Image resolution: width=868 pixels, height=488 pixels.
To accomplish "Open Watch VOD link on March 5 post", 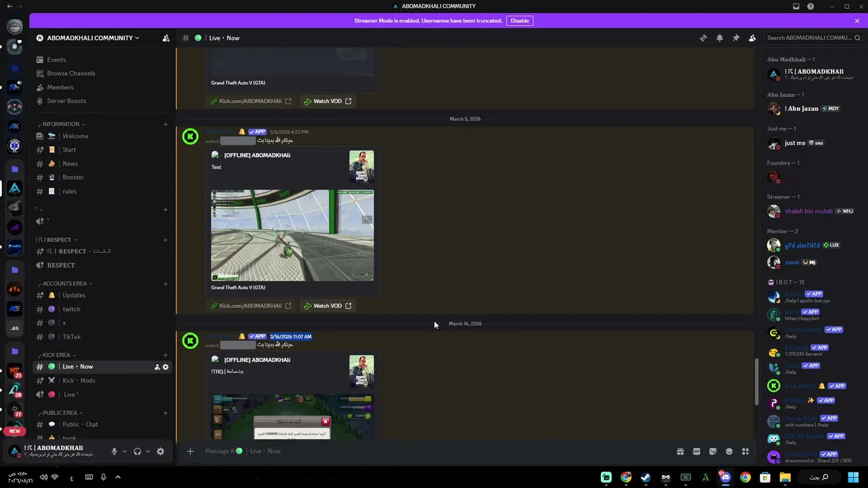I will pyautogui.click(x=328, y=306).
